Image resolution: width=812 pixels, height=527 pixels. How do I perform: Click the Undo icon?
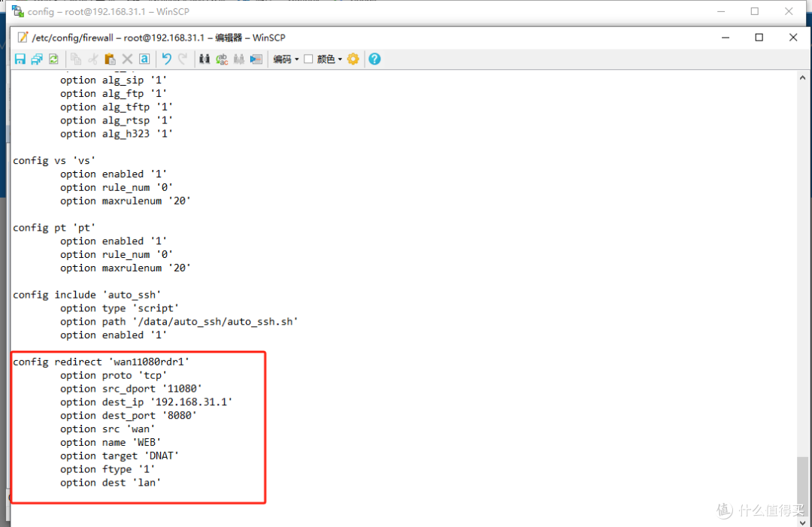[167, 59]
